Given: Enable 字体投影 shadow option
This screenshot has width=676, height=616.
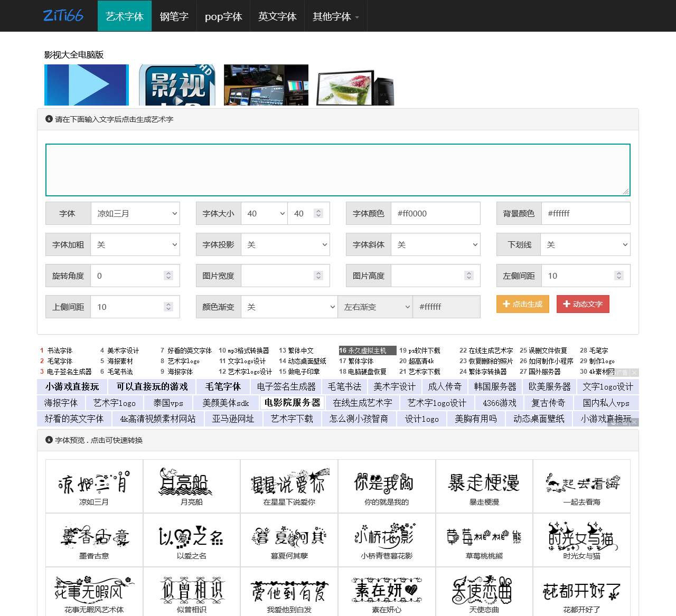Looking at the screenshot, I should tap(286, 244).
